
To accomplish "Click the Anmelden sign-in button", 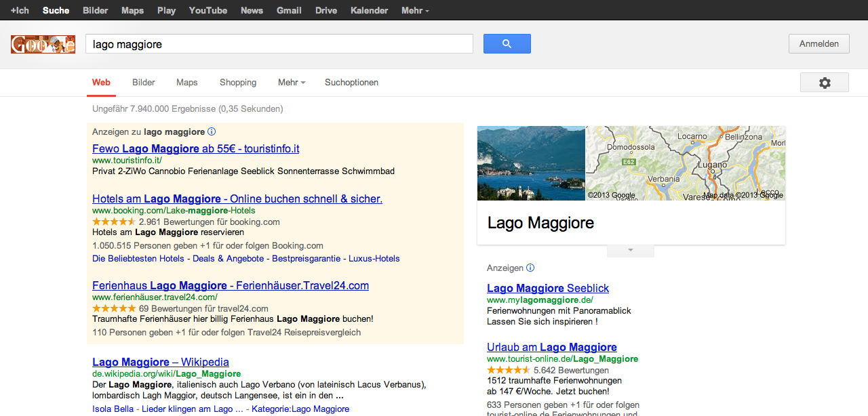I will (818, 44).
